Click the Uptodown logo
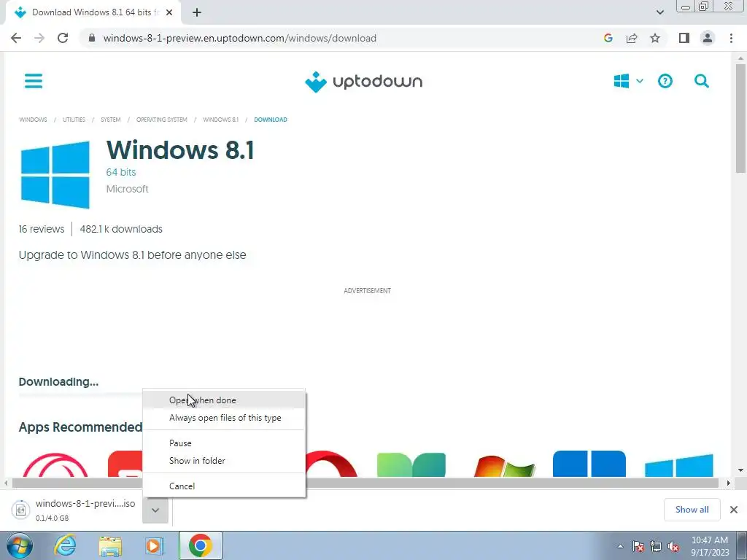The height and width of the screenshot is (560, 747). click(x=363, y=82)
